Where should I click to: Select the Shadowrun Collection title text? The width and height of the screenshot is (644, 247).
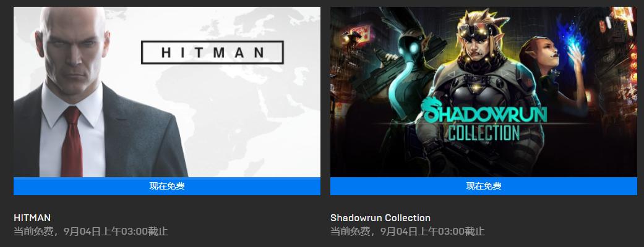(x=380, y=217)
